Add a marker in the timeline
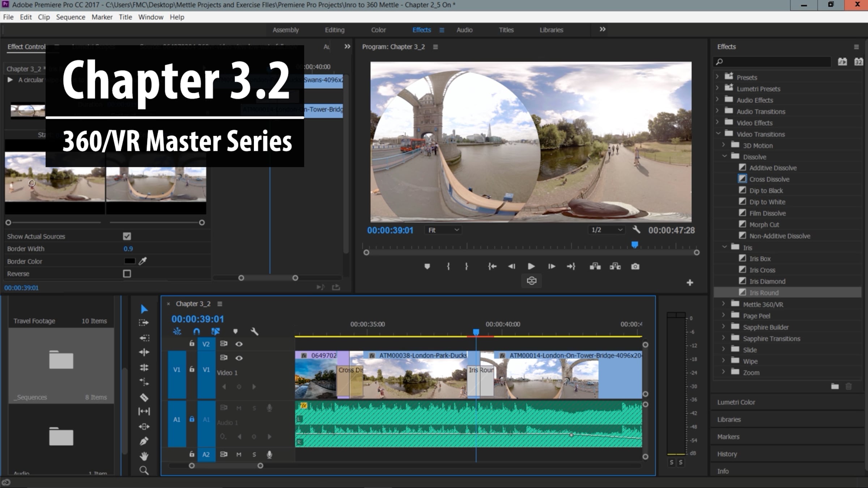868x488 pixels. (235, 331)
